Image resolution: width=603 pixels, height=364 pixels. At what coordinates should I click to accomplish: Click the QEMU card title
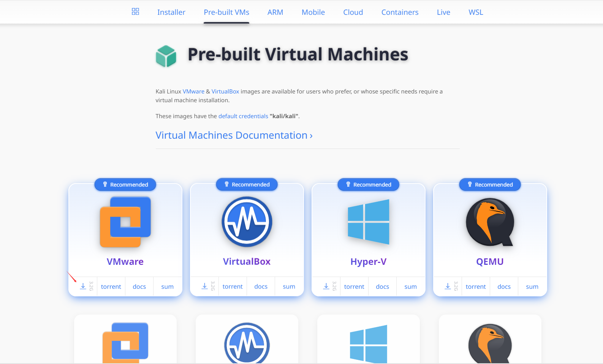(x=490, y=262)
